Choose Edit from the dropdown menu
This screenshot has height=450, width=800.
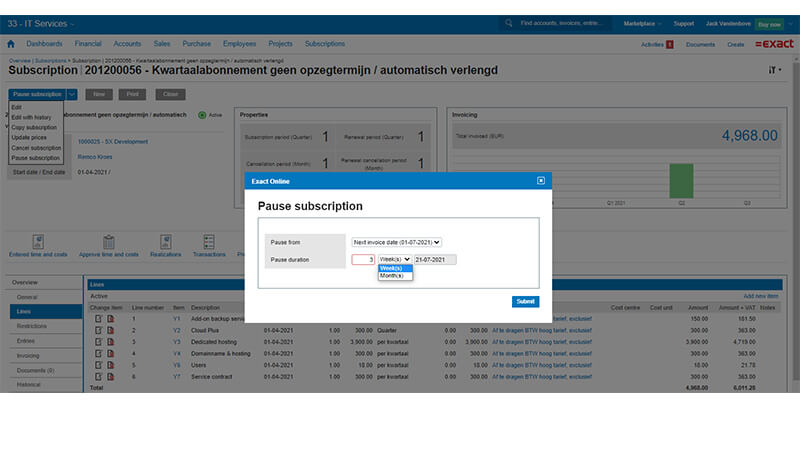tap(17, 108)
